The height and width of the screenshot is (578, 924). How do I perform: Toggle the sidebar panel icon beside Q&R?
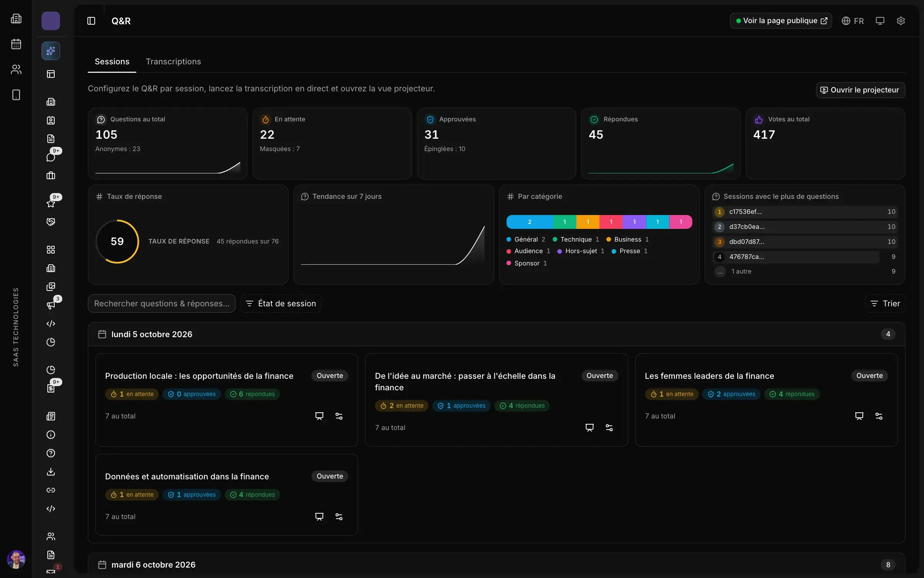coord(91,21)
